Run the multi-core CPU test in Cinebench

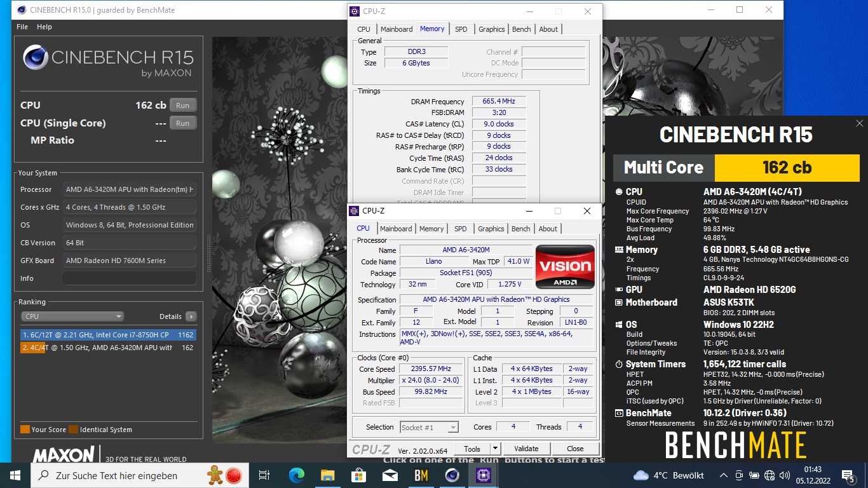(x=183, y=105)
